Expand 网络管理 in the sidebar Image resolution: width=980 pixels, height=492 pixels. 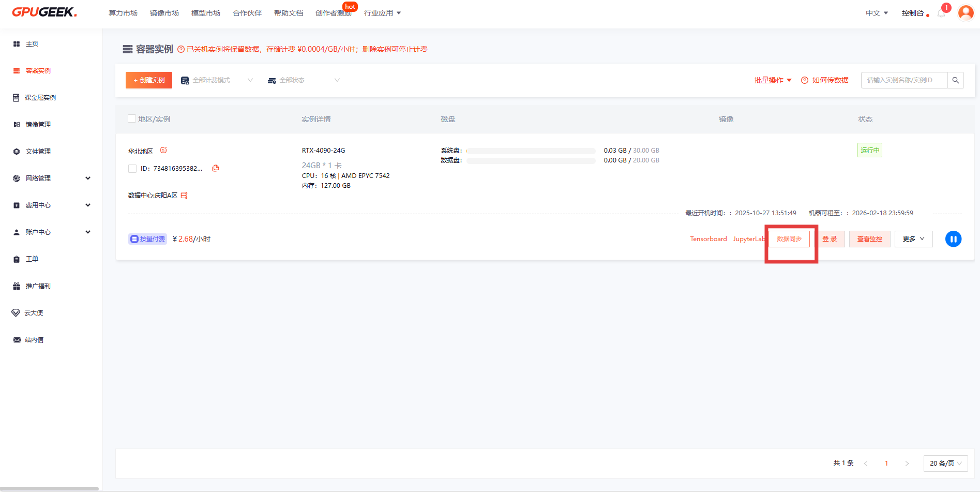[x=52, y=178]
